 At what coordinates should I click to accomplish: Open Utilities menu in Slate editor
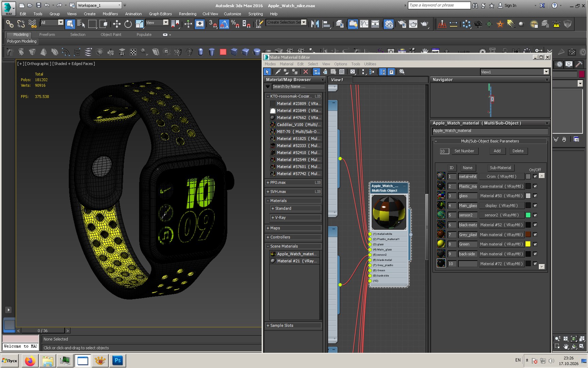pos(370,64)
